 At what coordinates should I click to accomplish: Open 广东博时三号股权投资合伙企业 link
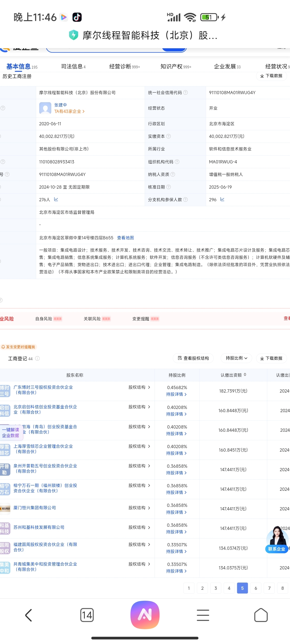(x=43, y=390)
